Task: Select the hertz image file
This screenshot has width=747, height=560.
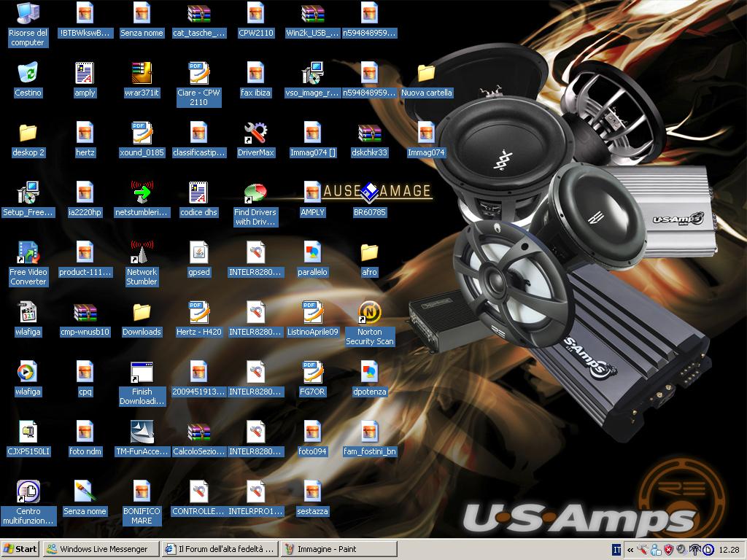Action: 85,139
